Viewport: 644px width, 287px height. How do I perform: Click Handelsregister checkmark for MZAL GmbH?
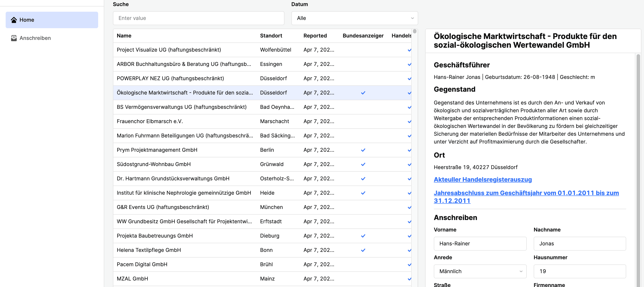pyautogui.click(x=409, y=279)
